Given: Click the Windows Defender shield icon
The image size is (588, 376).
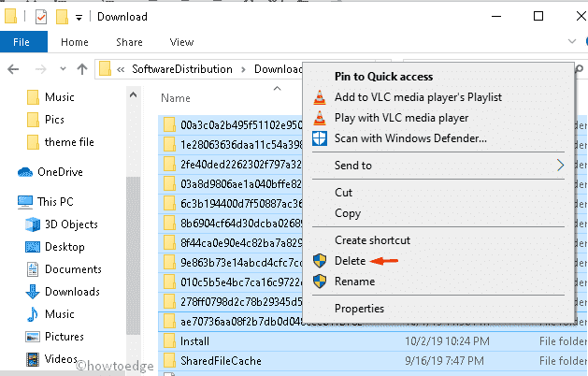Looking at the screenshot, I should [x=319, y=138].
